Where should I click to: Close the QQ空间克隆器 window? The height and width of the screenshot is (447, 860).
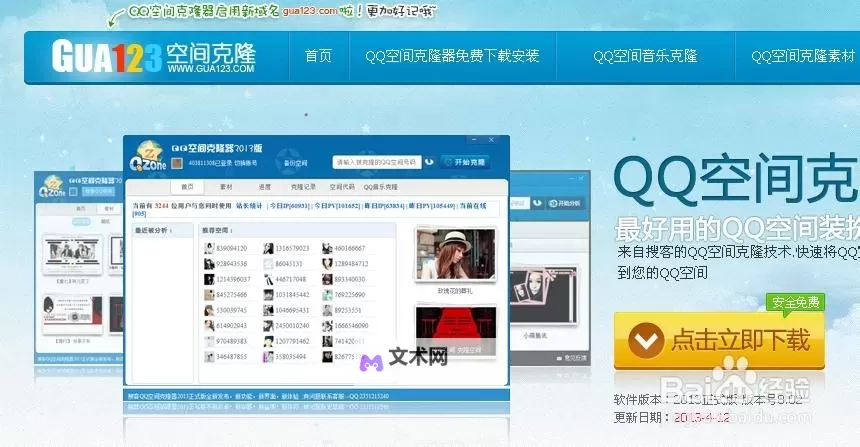click(491, 140)
